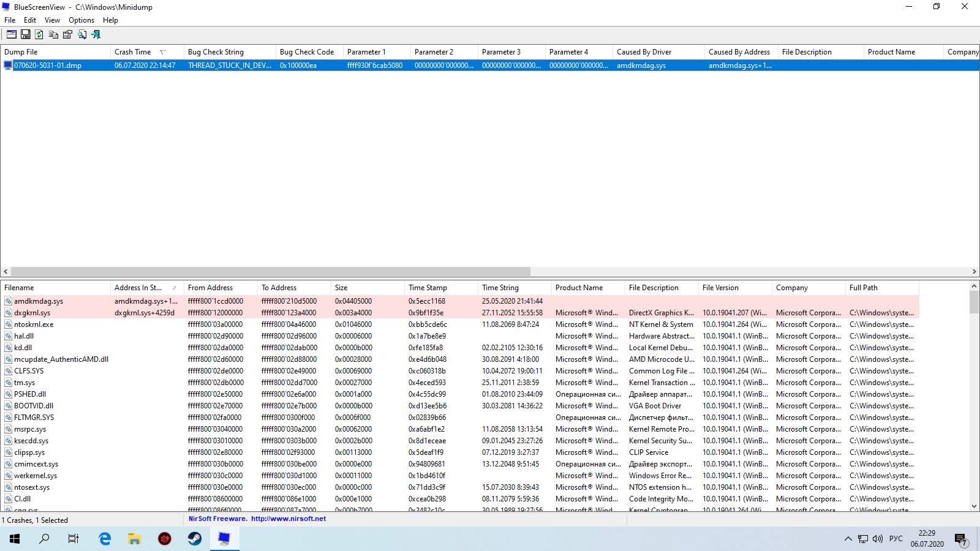This screenshot has height=551, width=980.
Task: Open the Find magnifier toolbar icon
Action: pos(82,34)
